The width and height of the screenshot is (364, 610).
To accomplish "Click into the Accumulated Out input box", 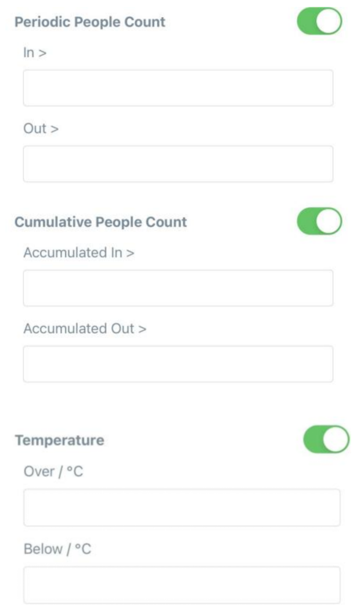I will 178,364.
